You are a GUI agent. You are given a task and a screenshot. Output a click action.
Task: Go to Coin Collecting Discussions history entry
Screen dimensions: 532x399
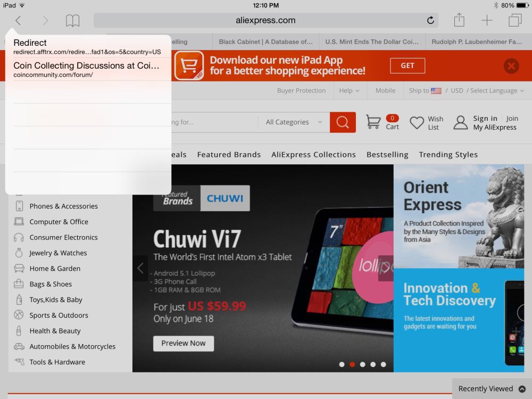pyautogui.click(x=88, y=70)
